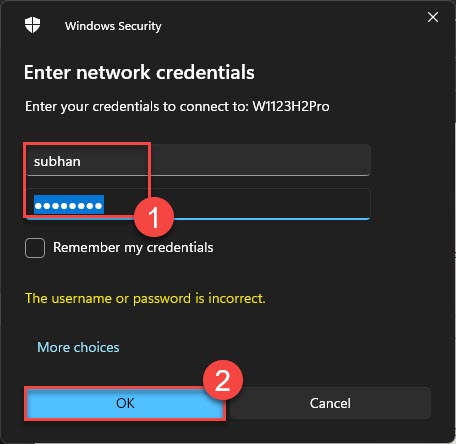The height and width of the screenshot is (444, 456).
Task: Click the Enter network credentials heading
Action: point(139,72)
